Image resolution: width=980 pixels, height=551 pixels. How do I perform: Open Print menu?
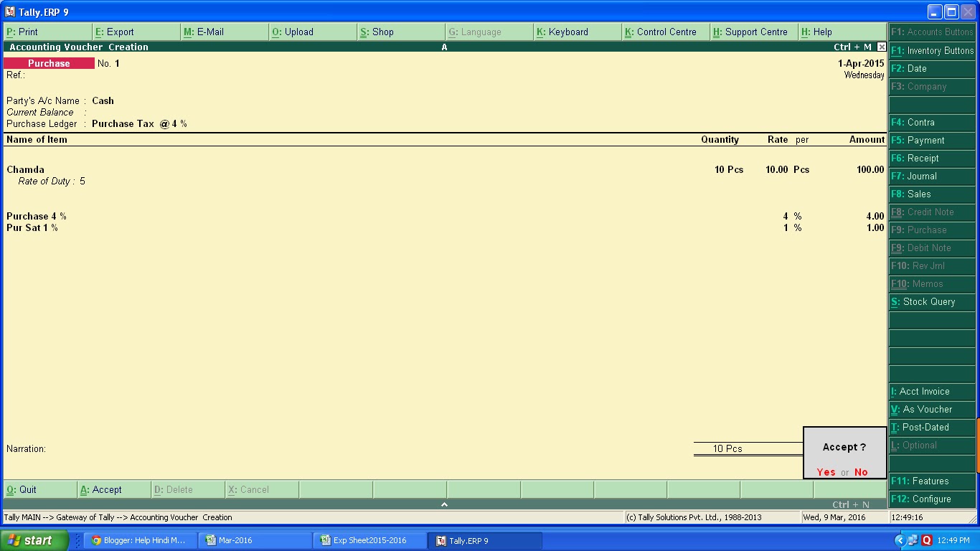[47, 32]
